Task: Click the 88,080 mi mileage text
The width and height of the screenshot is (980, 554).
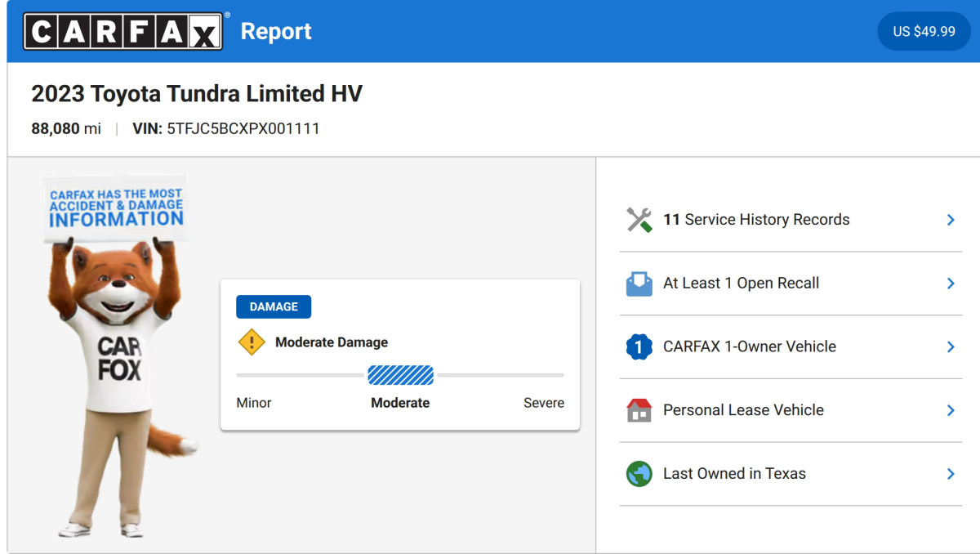Action: tap(66, 129)
